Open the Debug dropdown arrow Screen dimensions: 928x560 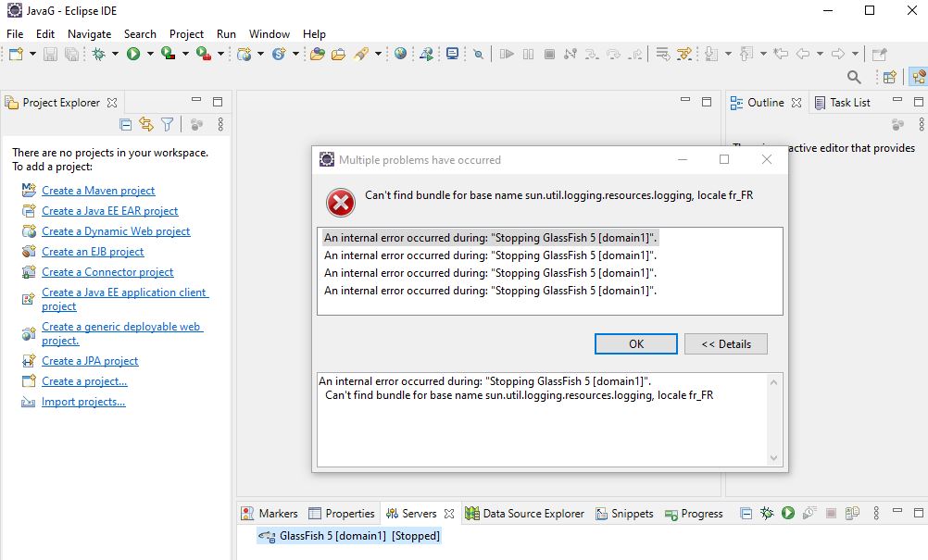pos(115,53)
